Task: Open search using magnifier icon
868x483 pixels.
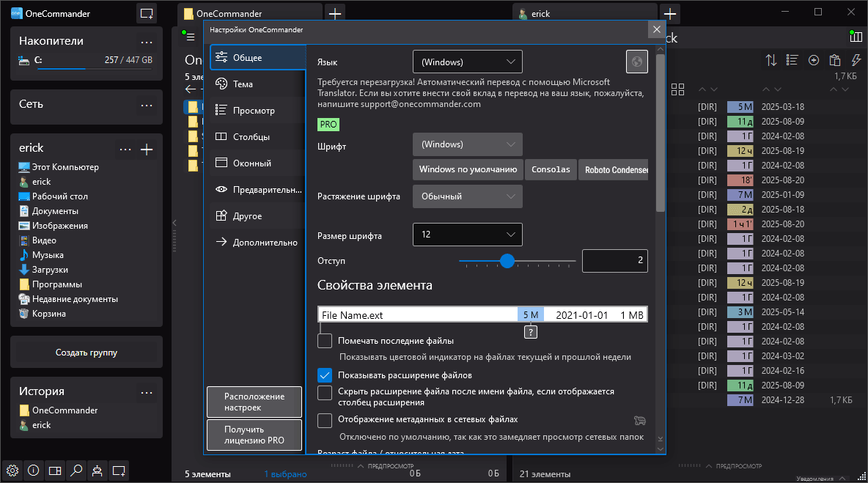Action: coord(76,471)
